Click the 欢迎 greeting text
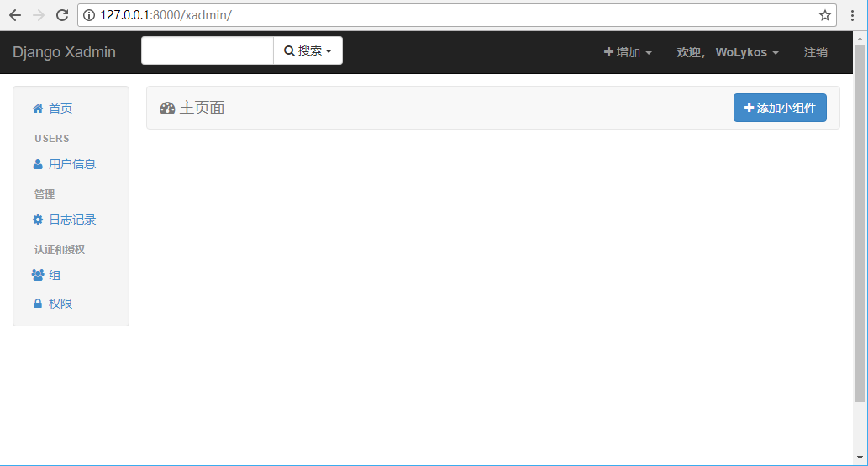The width and height of the screenshot is (868, 466). tap(691, 52)
